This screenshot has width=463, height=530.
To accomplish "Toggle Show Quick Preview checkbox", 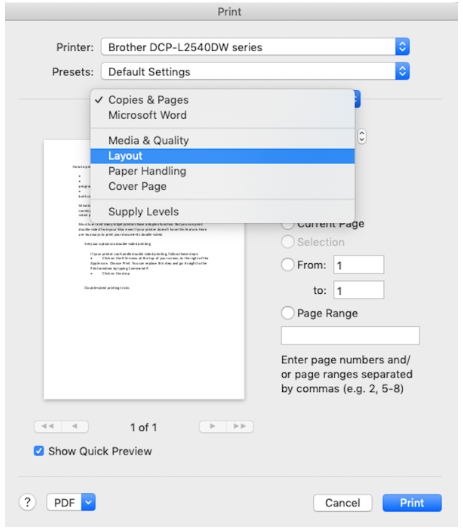I will point(39,451).
